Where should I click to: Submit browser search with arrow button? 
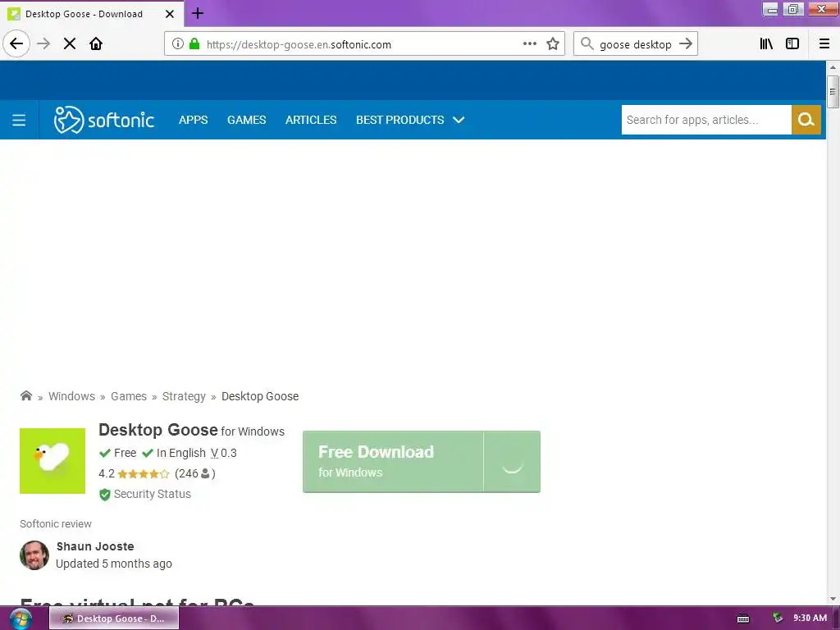(x=686, y=44)
